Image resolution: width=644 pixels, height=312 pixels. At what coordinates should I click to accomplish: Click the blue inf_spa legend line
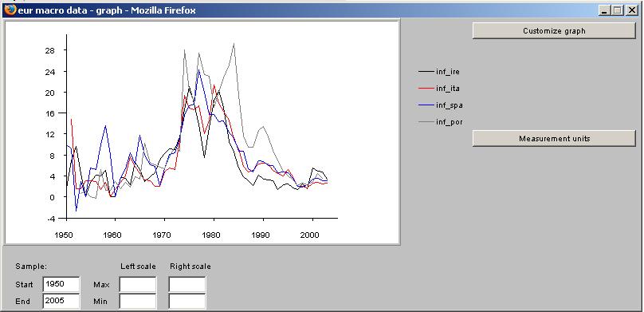click(426, 105)
